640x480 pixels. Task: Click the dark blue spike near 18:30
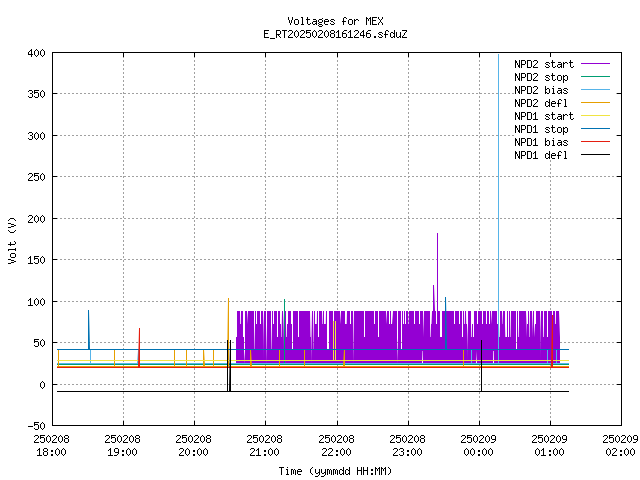[x=89, y=330]
